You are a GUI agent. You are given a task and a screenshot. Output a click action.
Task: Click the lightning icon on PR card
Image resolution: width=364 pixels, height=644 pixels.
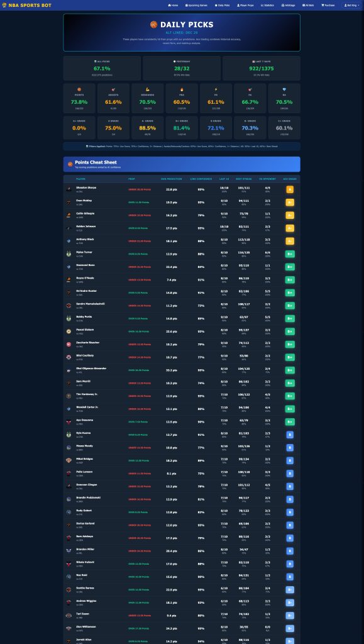pos(216,89)
